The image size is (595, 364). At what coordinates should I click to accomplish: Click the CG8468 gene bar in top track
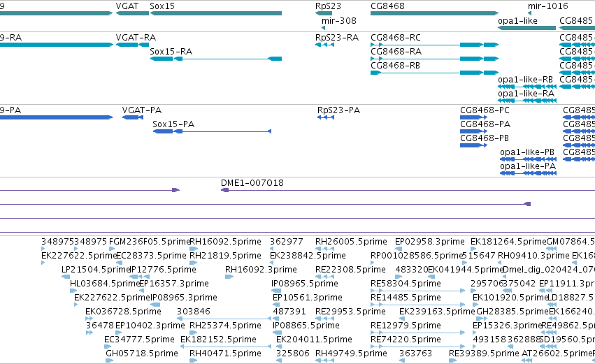(434, 13)
